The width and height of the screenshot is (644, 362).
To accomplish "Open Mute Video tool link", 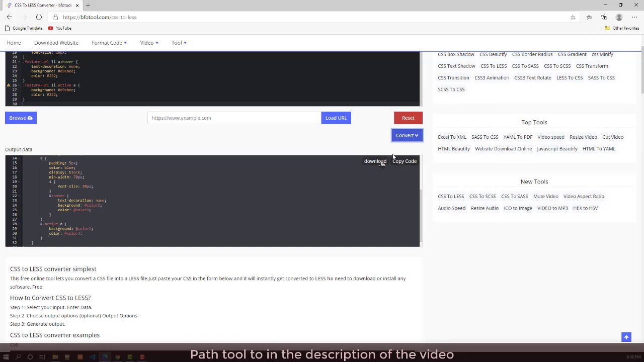I will pos(546,196).
